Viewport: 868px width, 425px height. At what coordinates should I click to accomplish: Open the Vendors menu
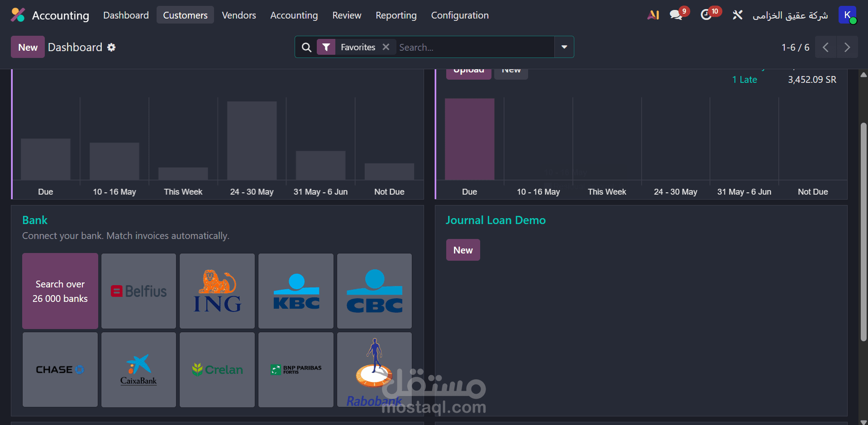click(x=239, y=15)
